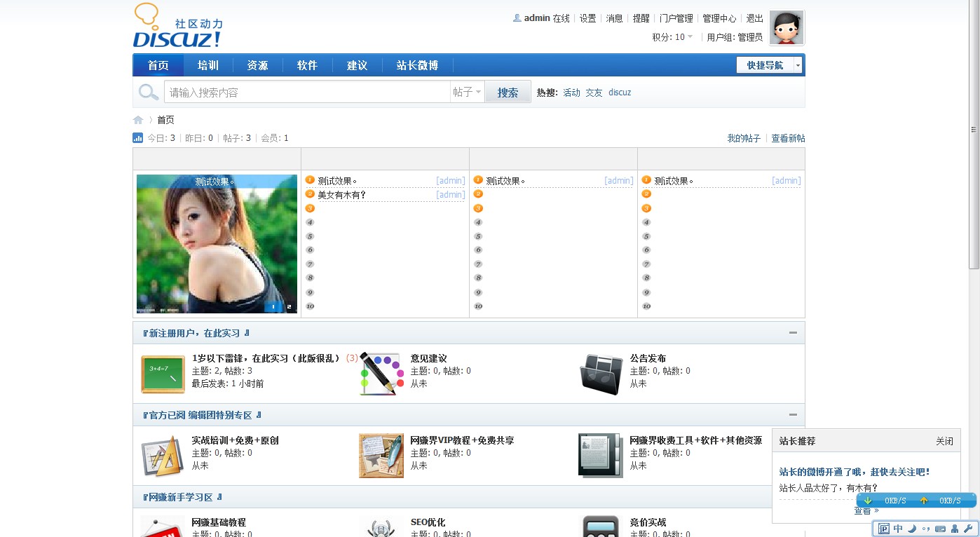980x537 pixels.
Task: Click the blue statistics chart icon
Action: (x=138, y=138)
